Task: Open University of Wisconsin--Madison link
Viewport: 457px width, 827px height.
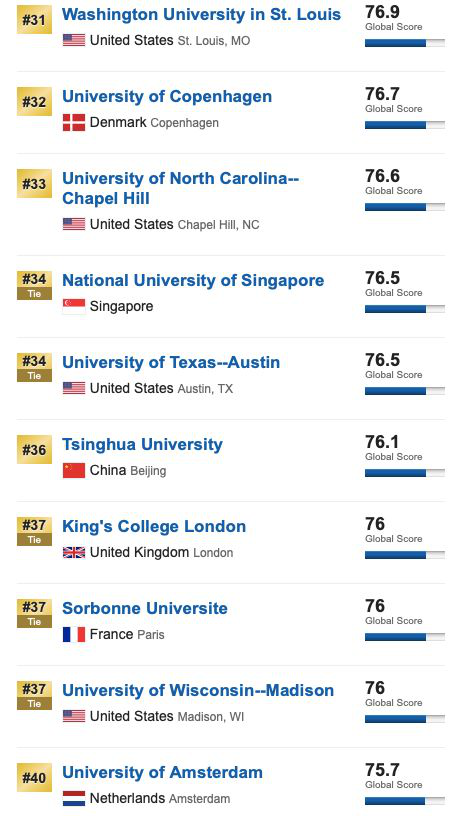Action: tap(198, 690)
